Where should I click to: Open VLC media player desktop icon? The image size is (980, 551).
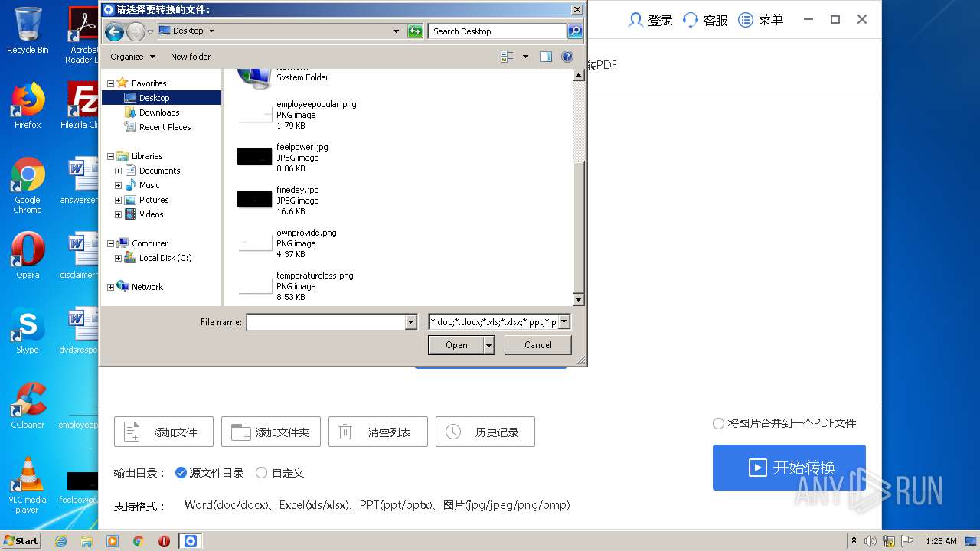pyautogui.click(x=28, y=484)
